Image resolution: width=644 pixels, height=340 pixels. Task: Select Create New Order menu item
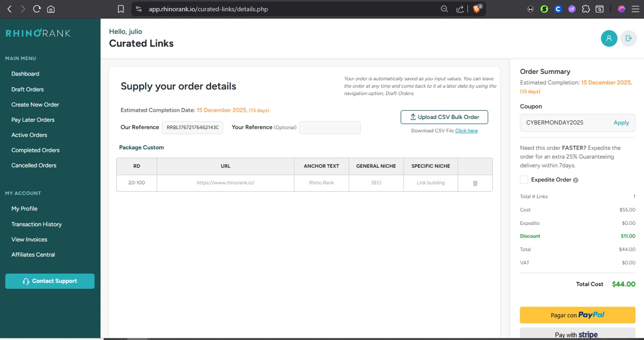point(35,105)
